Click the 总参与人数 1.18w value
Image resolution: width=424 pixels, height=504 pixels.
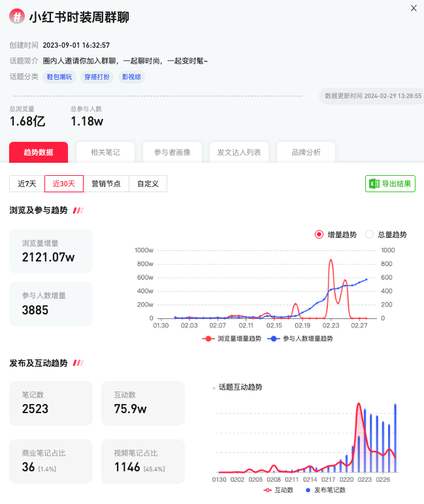click(87, 122)
